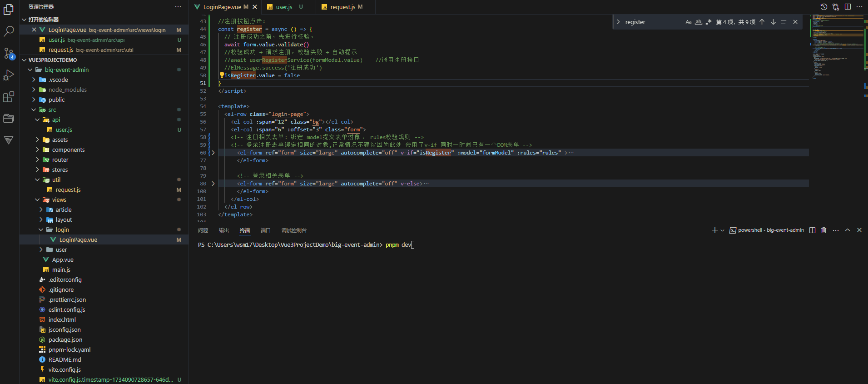
Task: Open README.md in the file tree
Action: 64,359
